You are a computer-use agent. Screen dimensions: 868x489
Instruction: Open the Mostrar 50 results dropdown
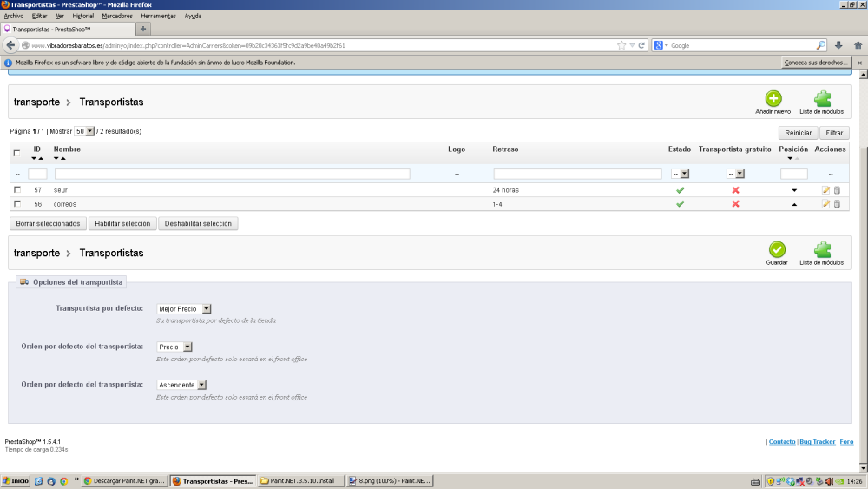point(84,131)
